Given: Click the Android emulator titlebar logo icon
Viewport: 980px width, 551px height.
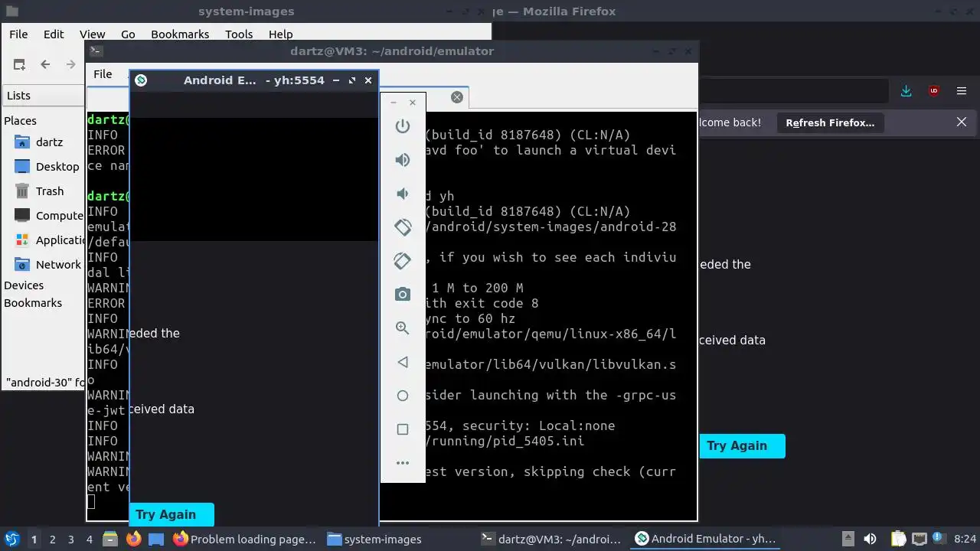Looking at the screenshot, I should coord(141,80).
